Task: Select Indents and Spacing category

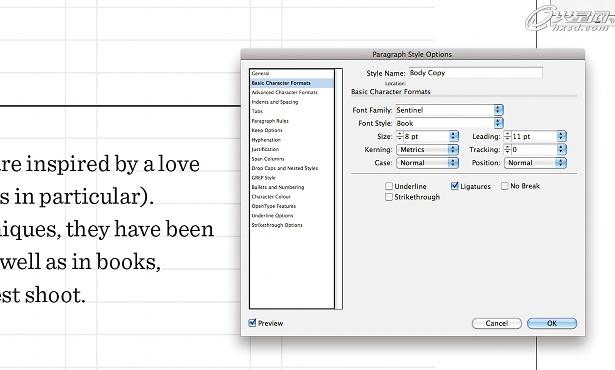Action: 275,102
